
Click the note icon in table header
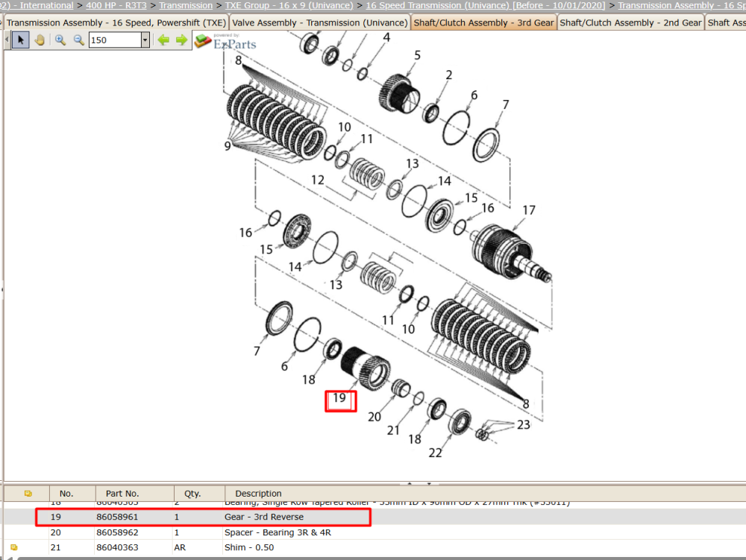coord(28,494)
